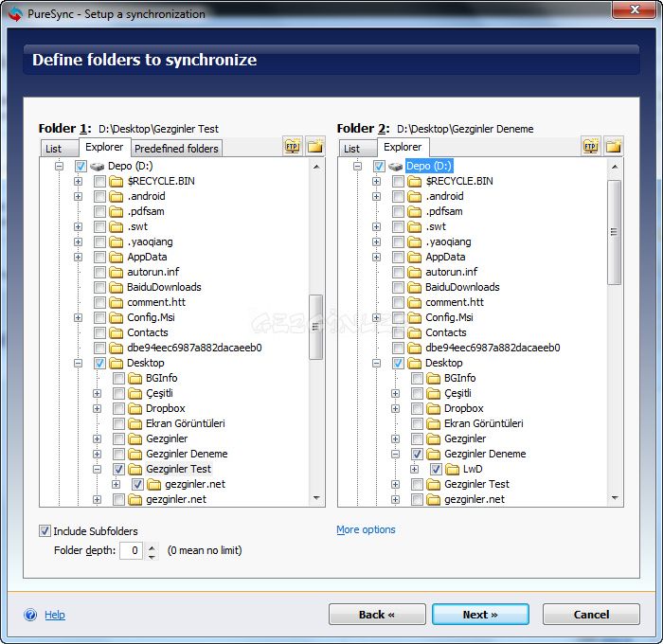
Task: Click BGInfo folder icon in Folder 1 tree
Action: (134, 378)
